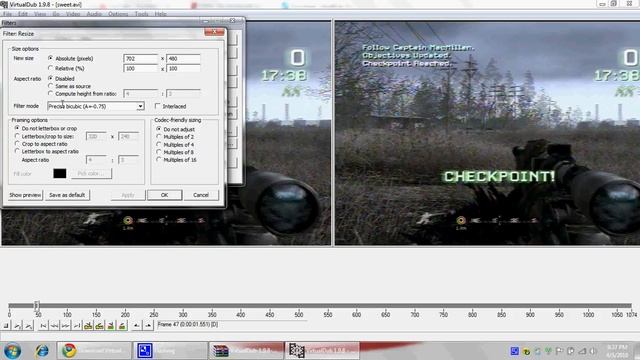Jump to the start of the video

point(43,326)
